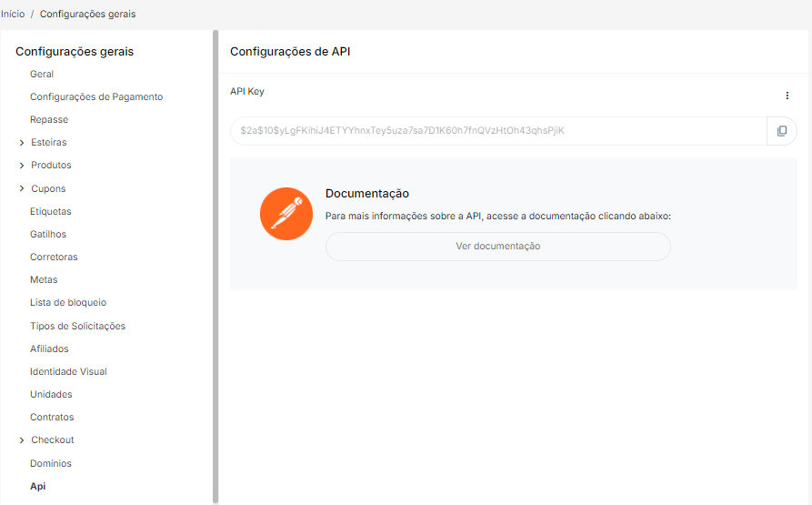Select Gatilhos from the sidebar

click(48, 235)
